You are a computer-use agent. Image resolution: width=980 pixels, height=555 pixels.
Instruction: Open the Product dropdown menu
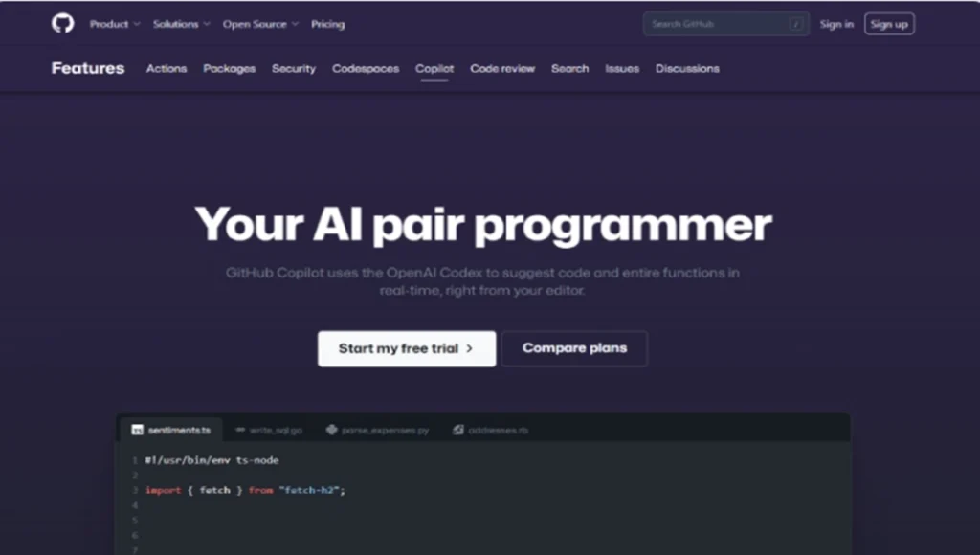(115, 24)
